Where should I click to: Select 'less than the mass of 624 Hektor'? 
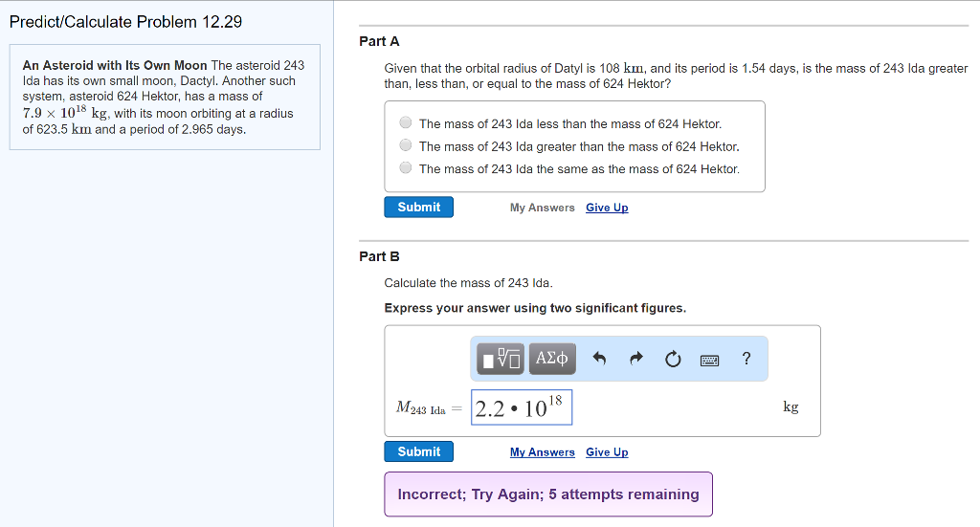[x=406, y=123]
